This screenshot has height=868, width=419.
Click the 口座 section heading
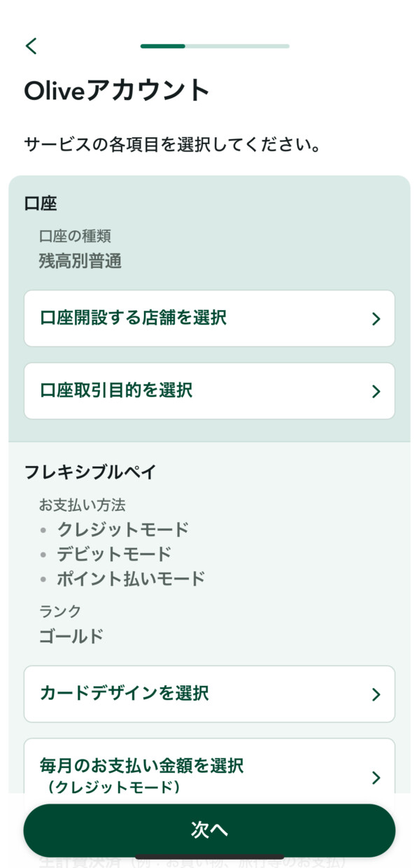(x=41, y=204)
